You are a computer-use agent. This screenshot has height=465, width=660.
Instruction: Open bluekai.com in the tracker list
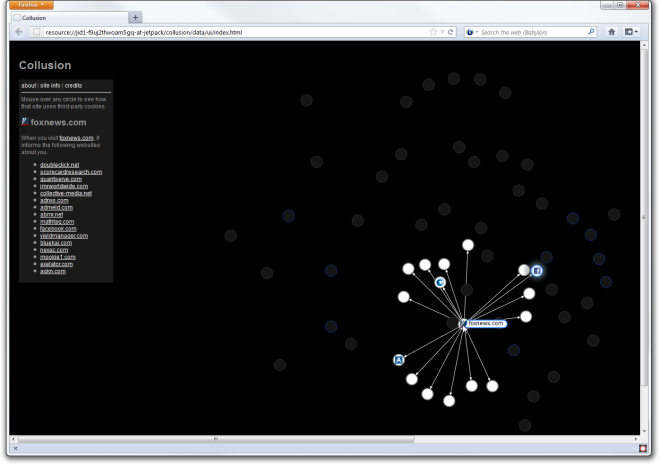coord(56,243)
